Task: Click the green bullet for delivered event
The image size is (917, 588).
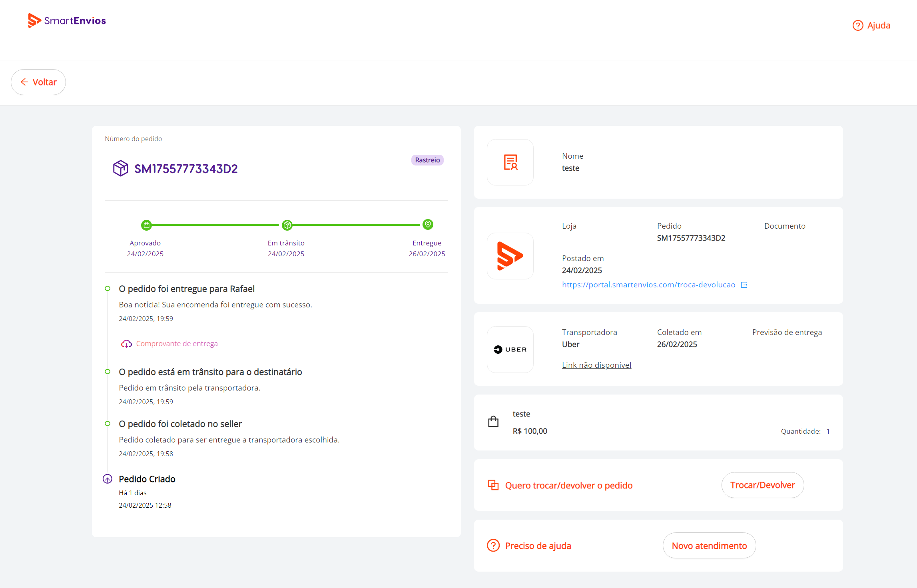Action: (x=108, y=289)
